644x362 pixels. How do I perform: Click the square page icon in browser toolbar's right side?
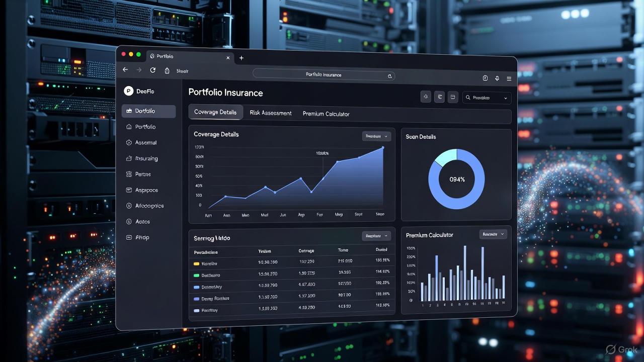coord(485,78)
